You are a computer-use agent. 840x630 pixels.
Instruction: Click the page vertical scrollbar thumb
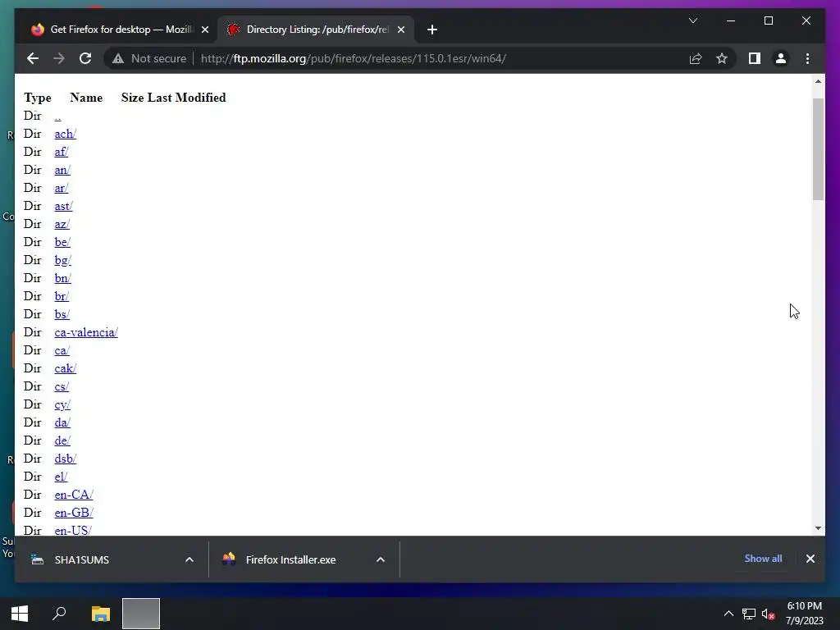[x=818, y=149]
